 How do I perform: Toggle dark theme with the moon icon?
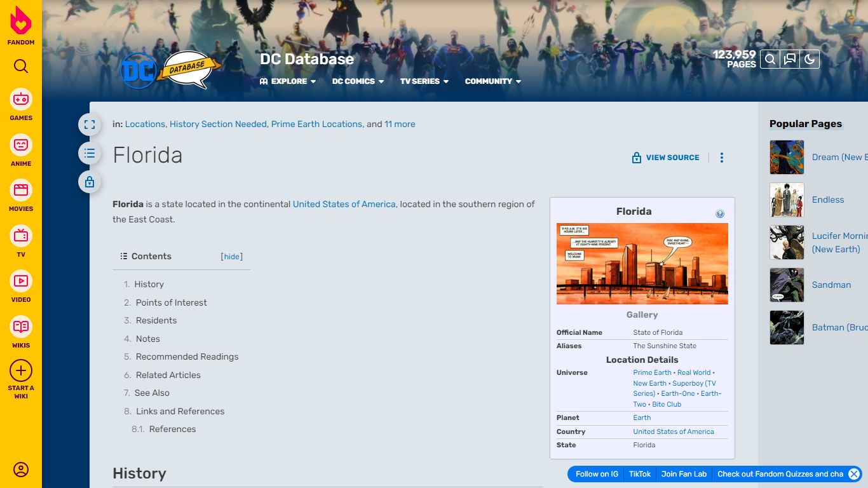click(810, 59)
